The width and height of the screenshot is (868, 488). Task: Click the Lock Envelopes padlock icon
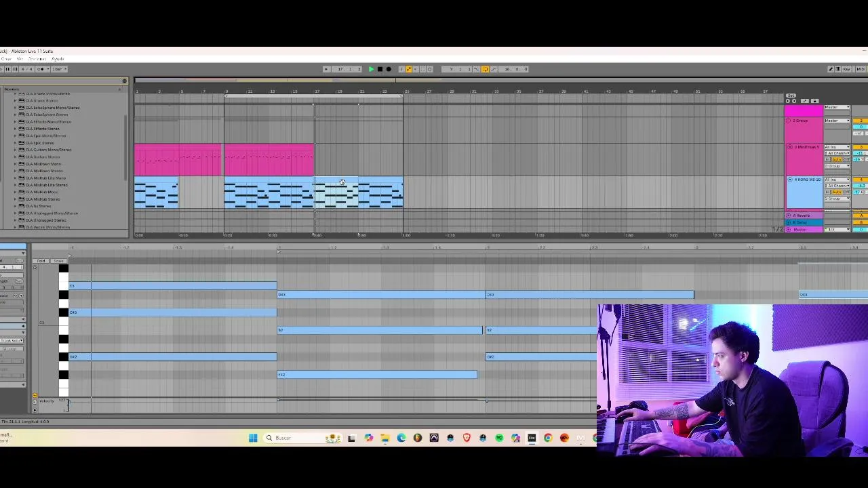[815, 101]
